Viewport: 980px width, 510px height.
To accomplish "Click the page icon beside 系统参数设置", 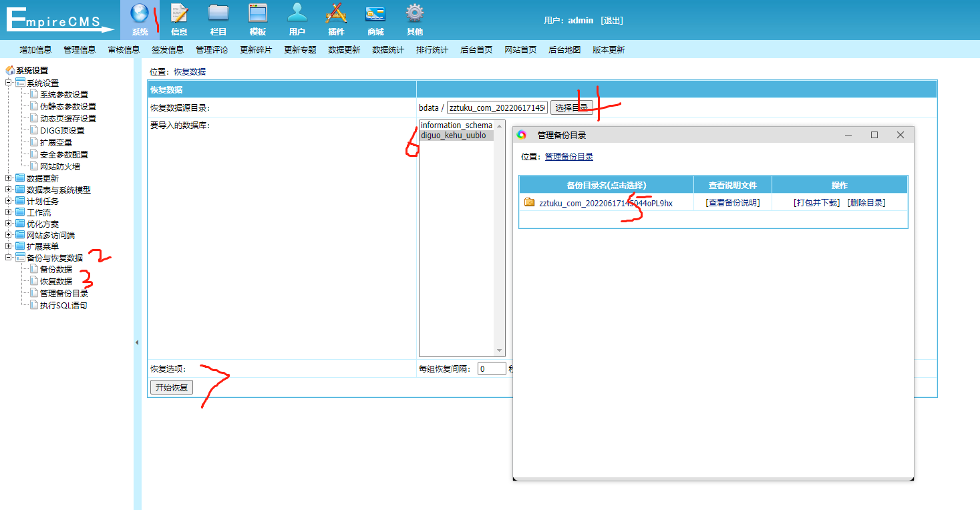I will tap(34, 94).
